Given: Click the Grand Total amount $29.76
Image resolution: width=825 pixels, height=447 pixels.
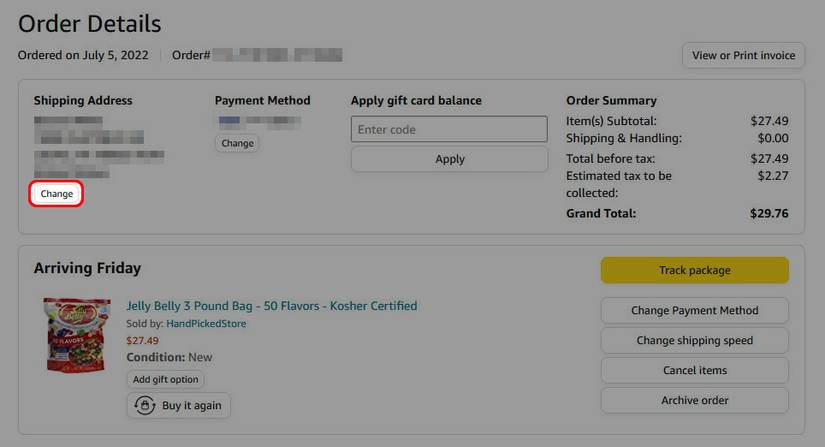Looking at the screenshot, I should (x=769, y=213).
